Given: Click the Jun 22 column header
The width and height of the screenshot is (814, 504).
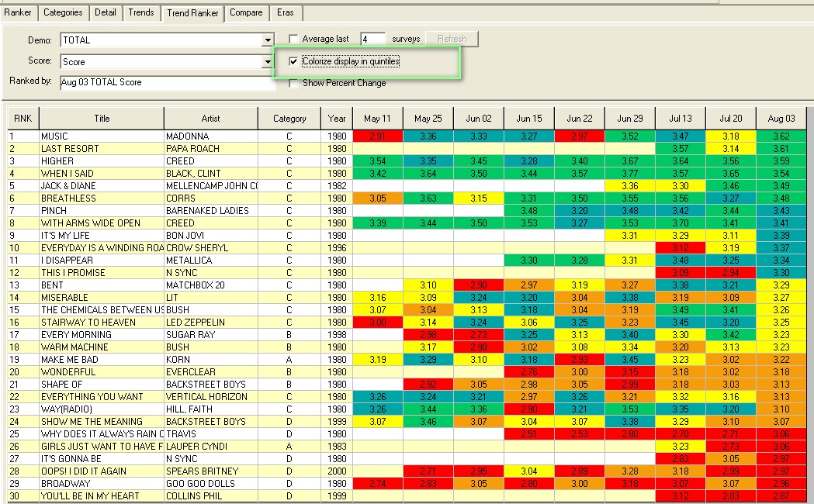Looking at the screenshot, I should coord(580,119).
